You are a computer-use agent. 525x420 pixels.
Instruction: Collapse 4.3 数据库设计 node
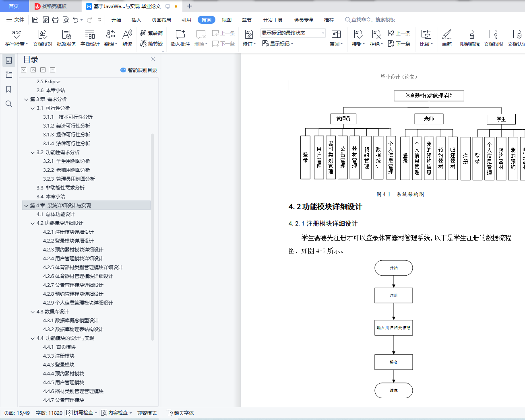pyautogui.click(x=33, y=312)
